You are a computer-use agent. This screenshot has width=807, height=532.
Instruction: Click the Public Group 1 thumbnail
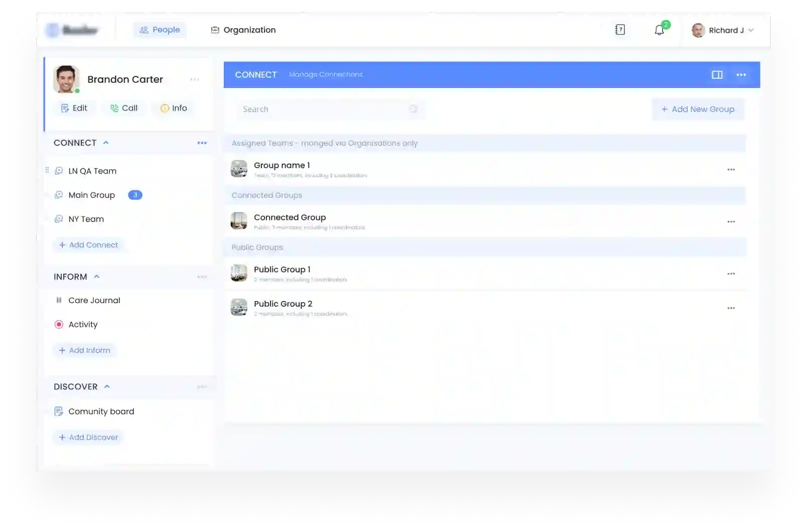click(239, 273)
